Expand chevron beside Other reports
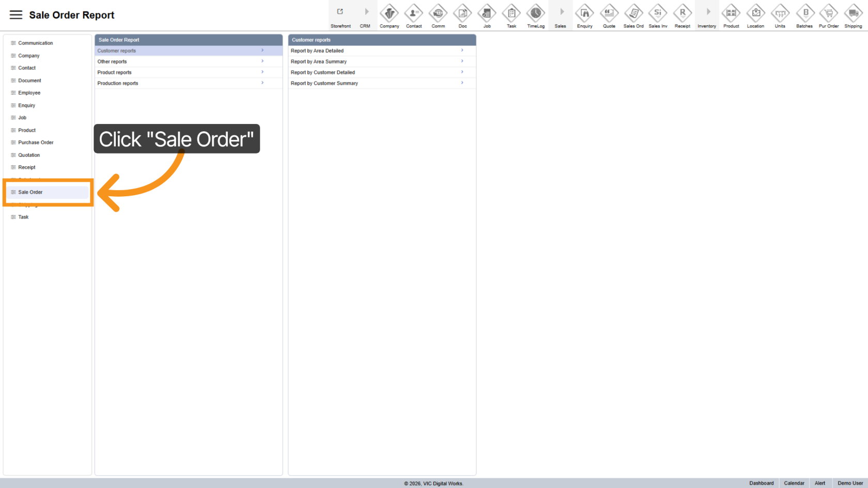 (262, 61)
